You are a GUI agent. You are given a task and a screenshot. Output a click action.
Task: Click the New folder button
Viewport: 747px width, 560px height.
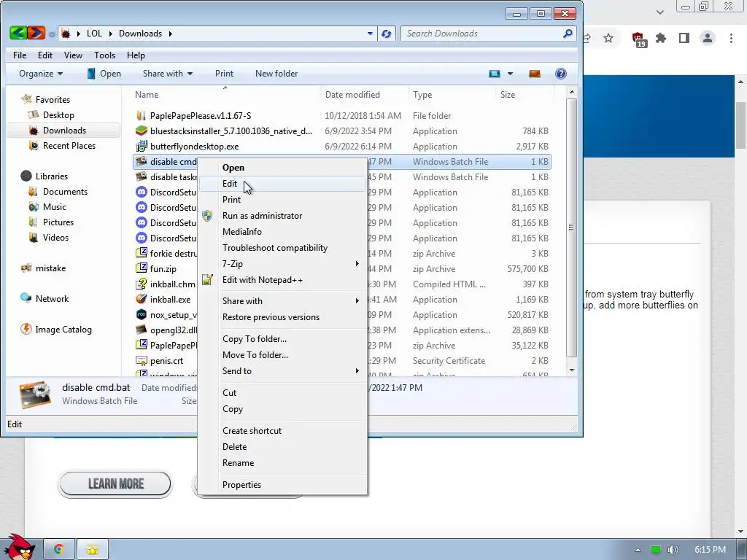[x=276, y=74]
